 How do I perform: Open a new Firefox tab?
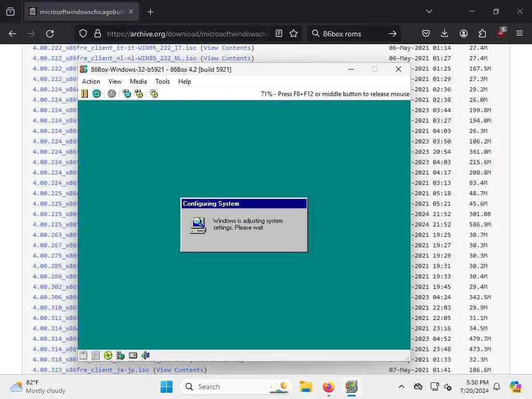point(151,12)
